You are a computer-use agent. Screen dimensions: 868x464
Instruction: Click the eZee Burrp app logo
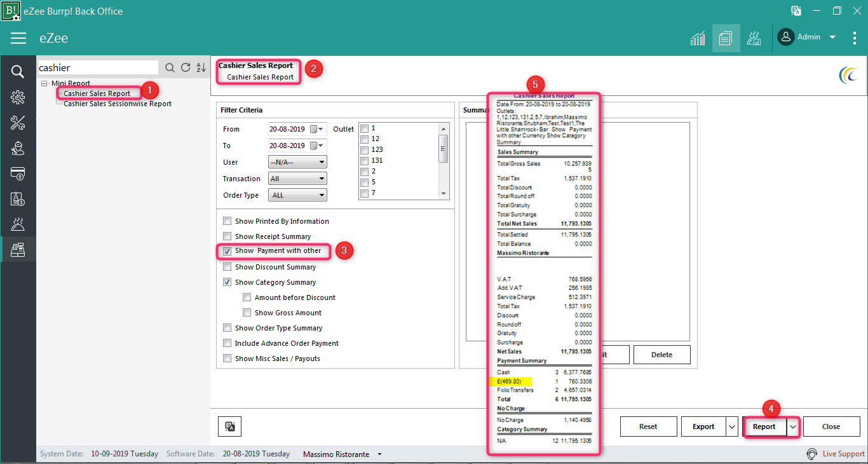click(x=11, y=11)
